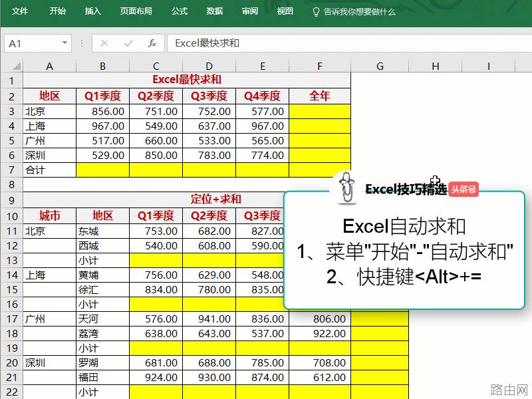
Task: Click cell 753.00 in 东城 row
Action: pyautogui.click(x=156, y=231)
